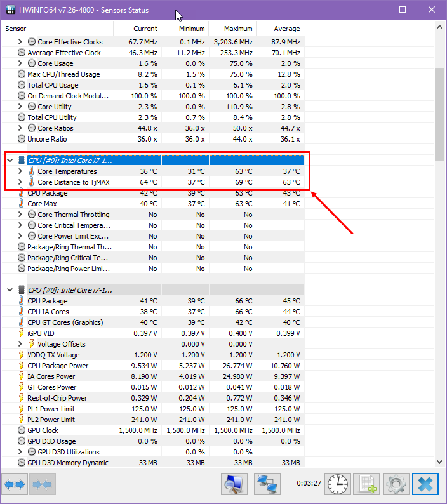The image size is (447, 504).
Task: Click thermometer icon of CPU GT Cores (Graphics)
Action: tap(21, 322)
